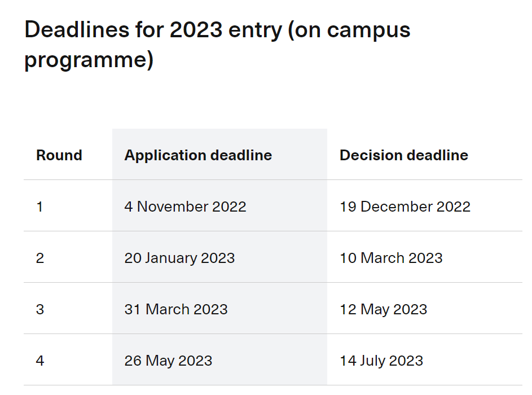Select the "26 May 2023" application date
The image size is (532, 395).
click(x=168, y=361)
